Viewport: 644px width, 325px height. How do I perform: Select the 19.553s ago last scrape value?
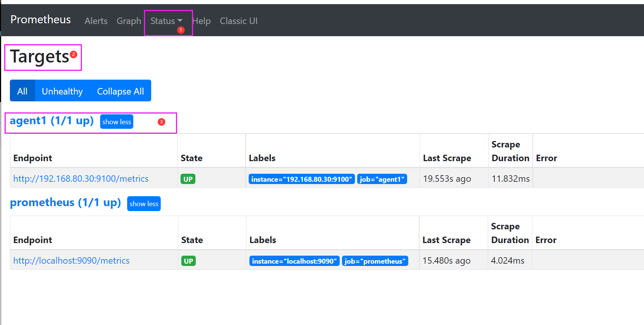447,179
